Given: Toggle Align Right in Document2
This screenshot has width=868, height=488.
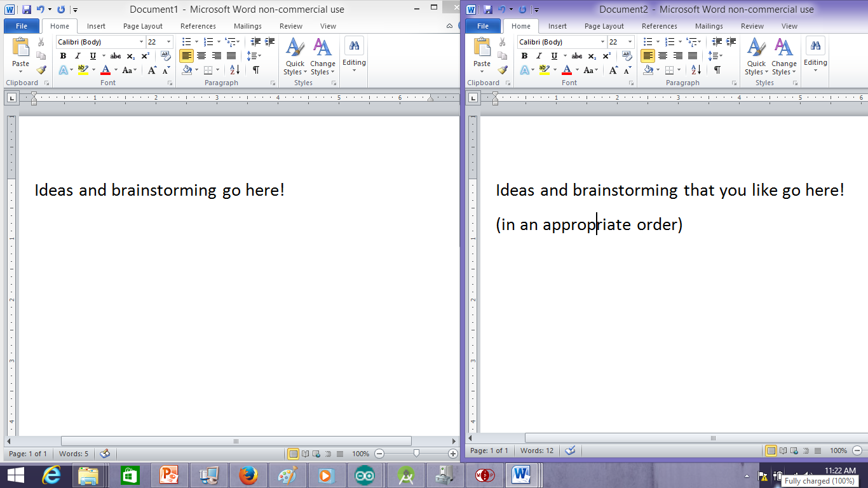Looking at the screenshot, I should pyautogui.click(x=678, y=56).
